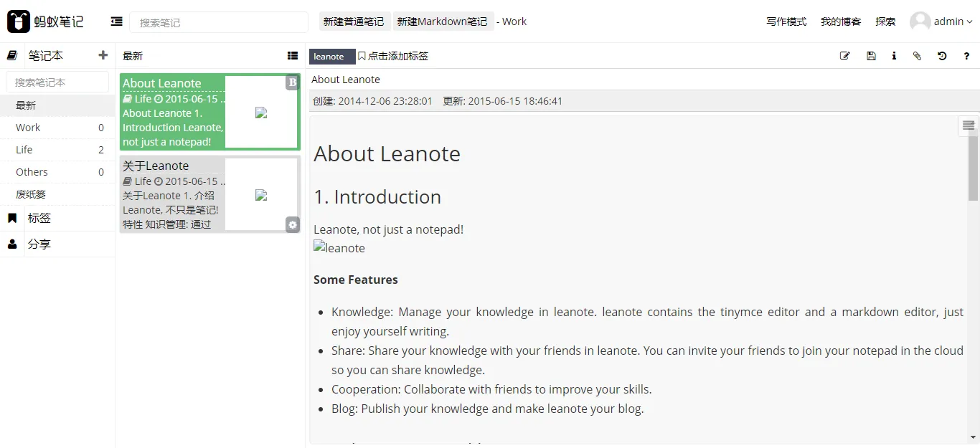Click the Life note count 2
This screenshot has width=980, height=448.
[101, 150]
